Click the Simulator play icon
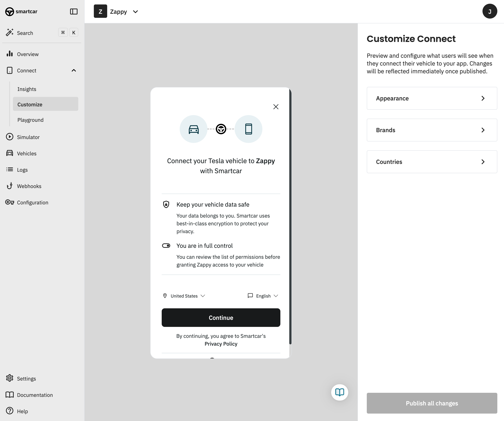 coord(10,137)
